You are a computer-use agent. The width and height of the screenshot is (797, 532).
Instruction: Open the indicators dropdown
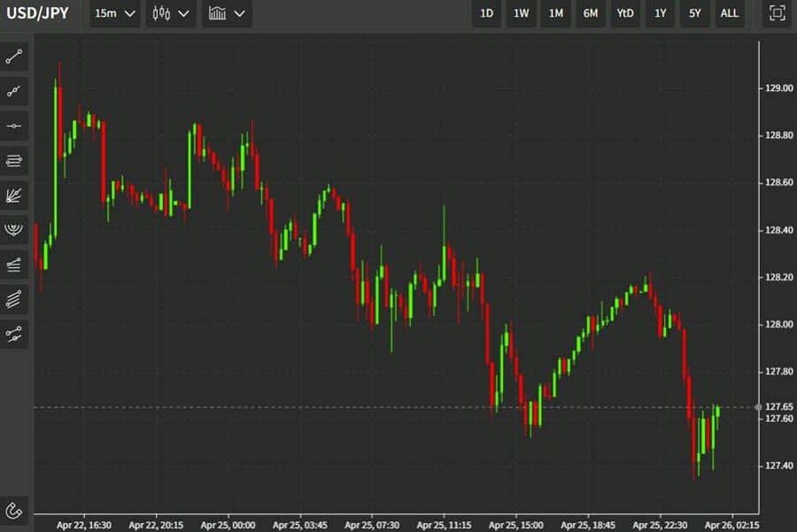(227, 13)
